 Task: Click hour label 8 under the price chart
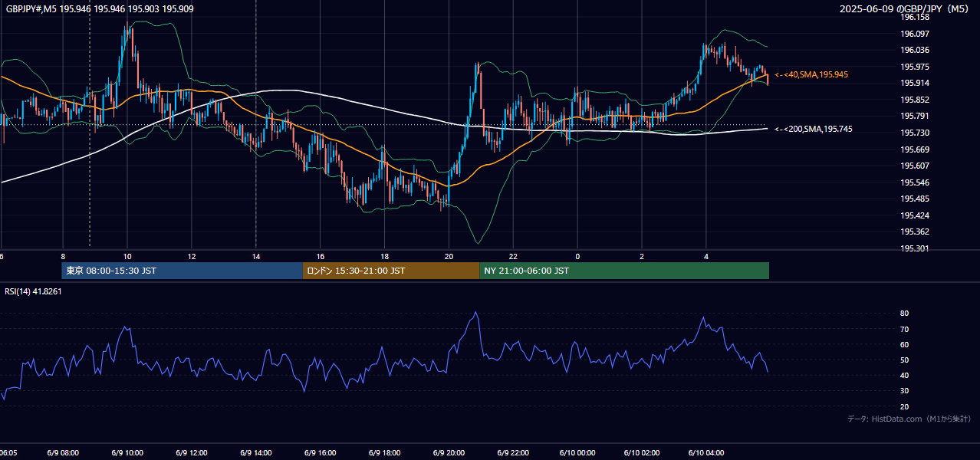coord(63,256)
